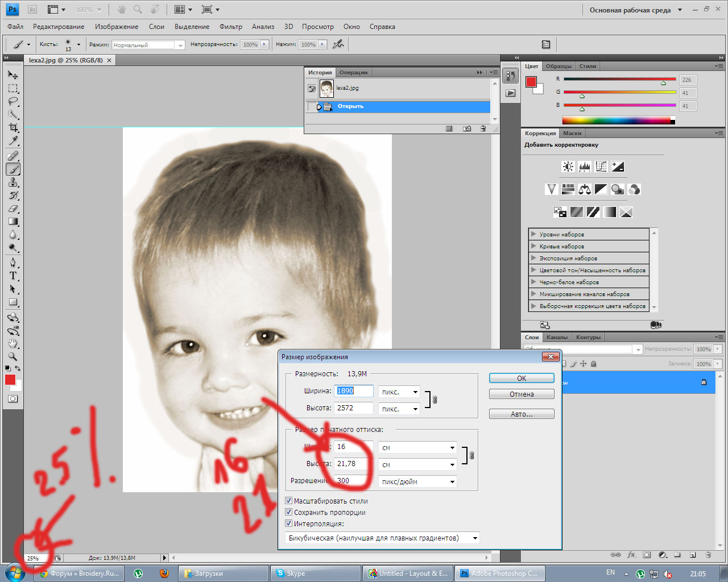
Task: Add a Brightness/Contrast adjustment
Action: pyautogui.click(x=568, y=167)
